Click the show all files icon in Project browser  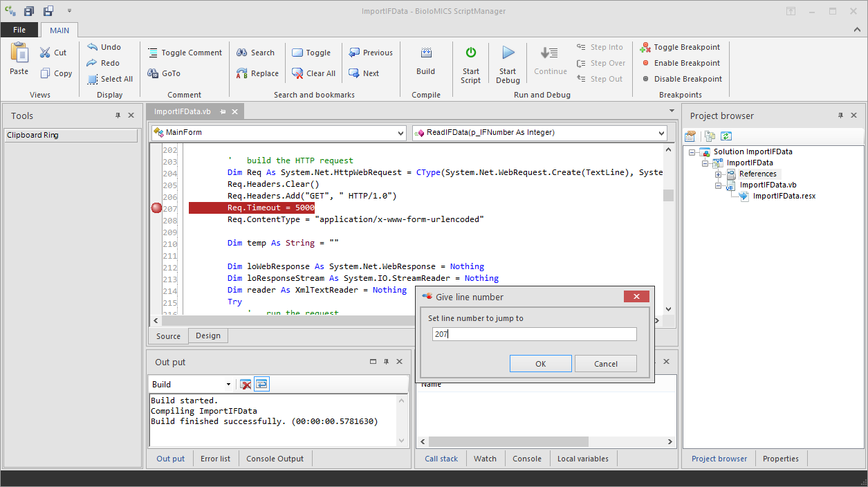point(709,136)
